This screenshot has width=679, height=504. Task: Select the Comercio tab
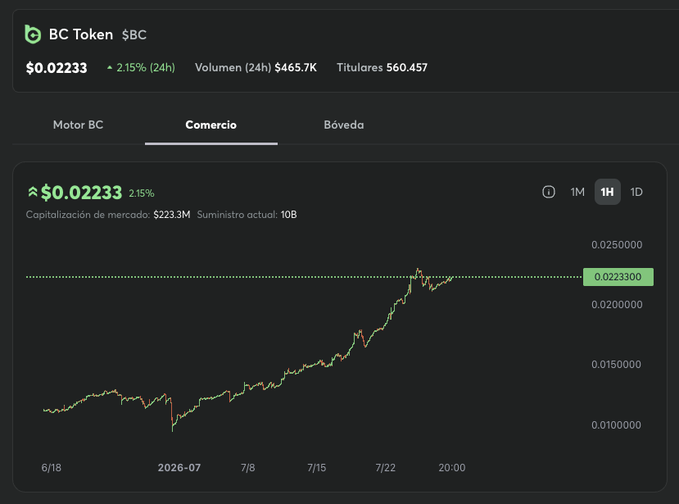pyautogui.click(x=211, y=125)
